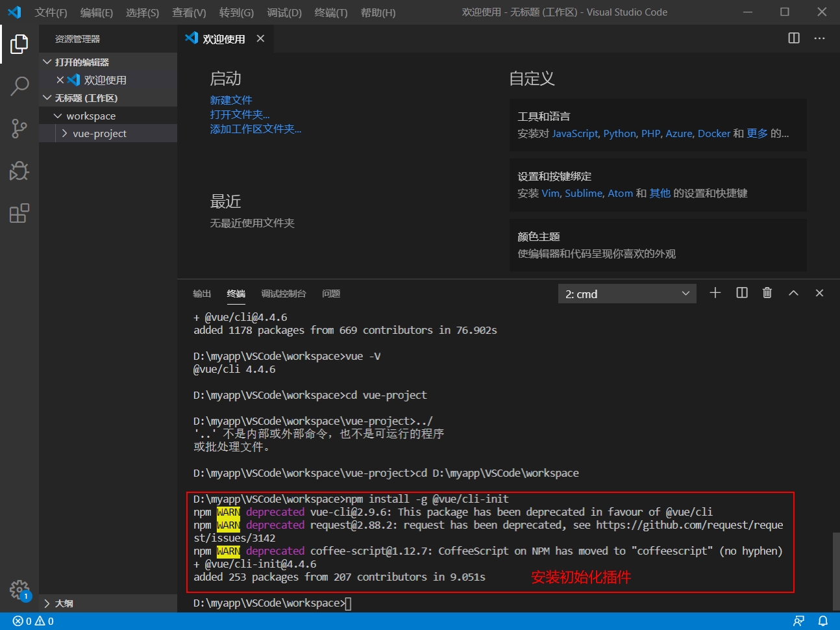Open the 文件(F) menu

[x=51, y=12]
